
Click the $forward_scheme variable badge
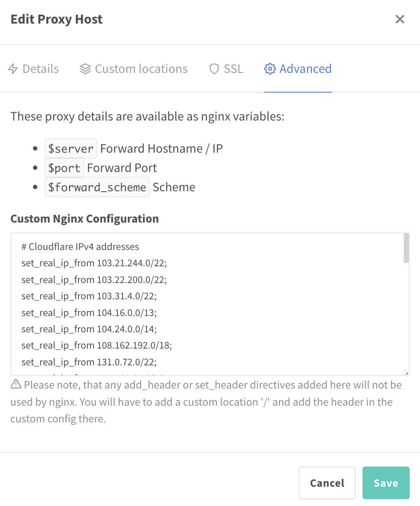tap(97, 187)
